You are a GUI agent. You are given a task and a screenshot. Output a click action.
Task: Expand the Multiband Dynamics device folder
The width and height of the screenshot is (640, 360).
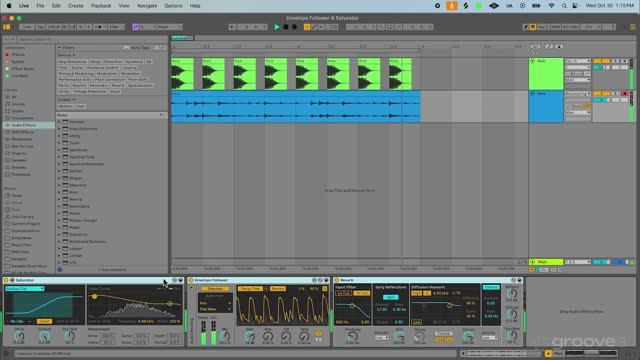pyautogui.click(x=59, y=241)
